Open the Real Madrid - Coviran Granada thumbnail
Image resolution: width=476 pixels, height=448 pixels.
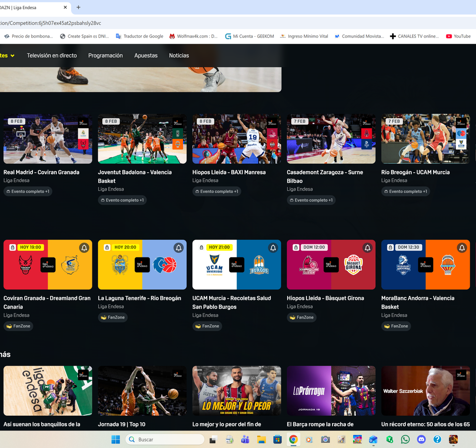[x=48, y=139]
